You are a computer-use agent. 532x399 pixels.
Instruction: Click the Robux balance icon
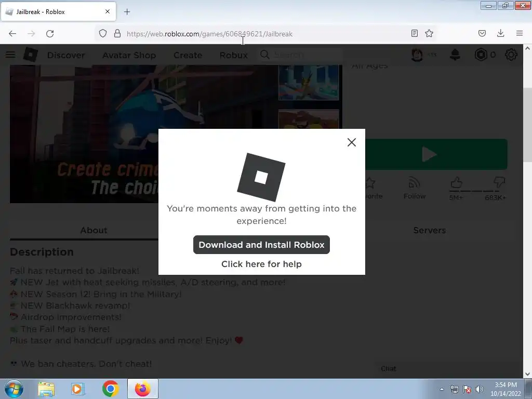(x=481, y=55)
